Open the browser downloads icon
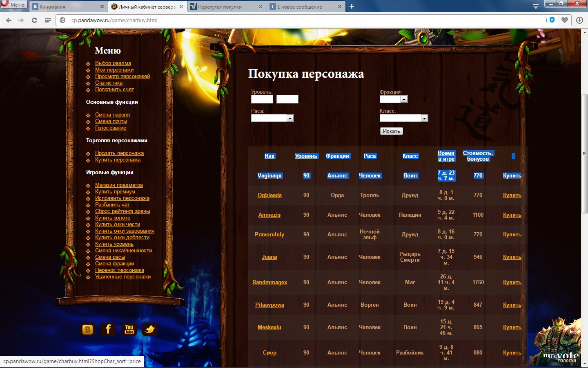 click(579, 20)
